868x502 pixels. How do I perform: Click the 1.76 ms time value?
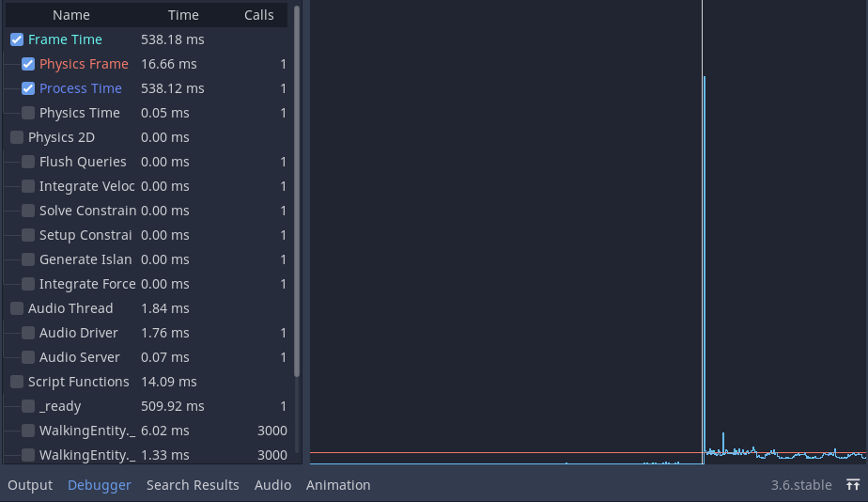point(165,333)
